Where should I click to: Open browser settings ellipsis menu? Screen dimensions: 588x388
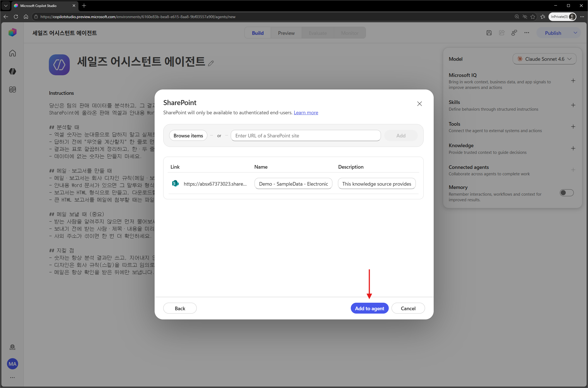[582, 17]
